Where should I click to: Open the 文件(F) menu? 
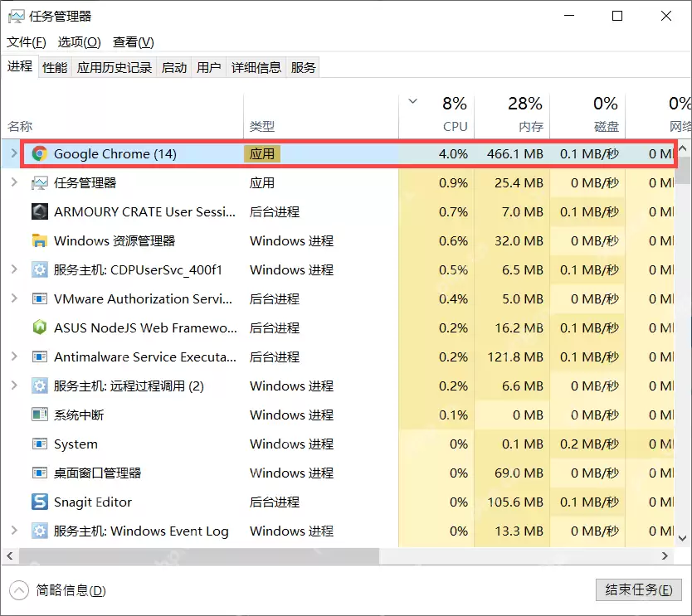(26, 42)
